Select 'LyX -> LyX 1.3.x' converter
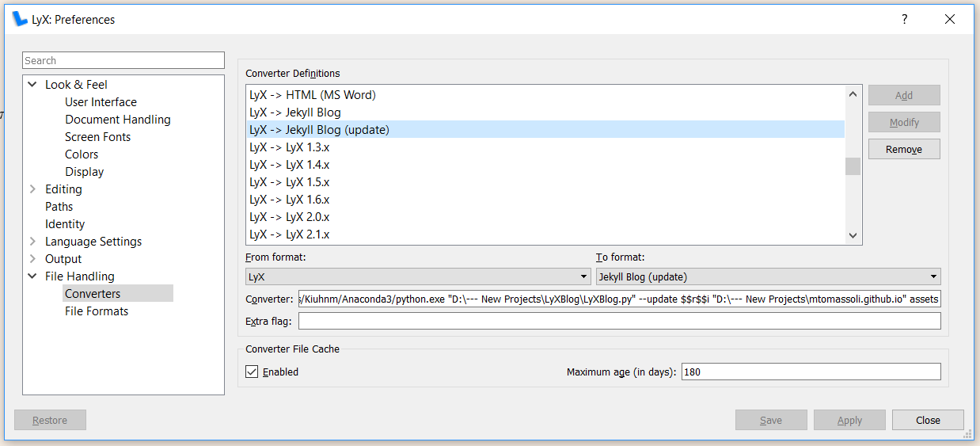This screenshot has width=980, height=446. [x=545, y=147]
